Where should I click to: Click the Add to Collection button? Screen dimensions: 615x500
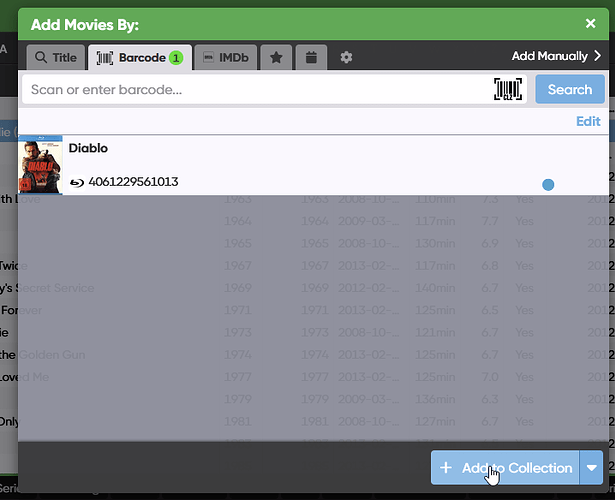pyautogui.click(x=505, y=467)
